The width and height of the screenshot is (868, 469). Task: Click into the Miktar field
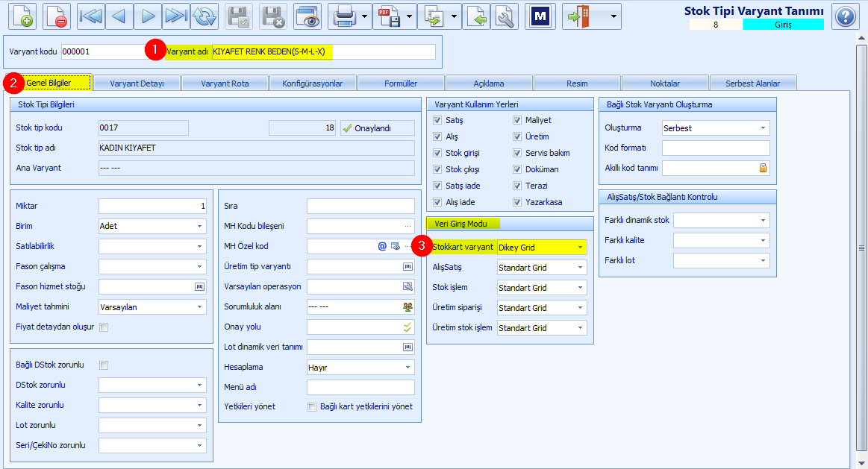[152, 206]
